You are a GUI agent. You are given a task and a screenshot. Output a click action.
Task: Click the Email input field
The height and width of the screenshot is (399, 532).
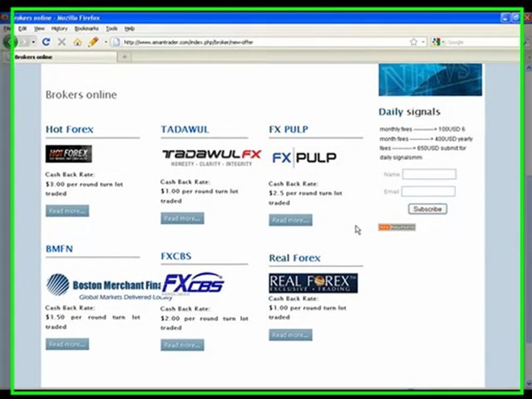[x=428, y=191]
